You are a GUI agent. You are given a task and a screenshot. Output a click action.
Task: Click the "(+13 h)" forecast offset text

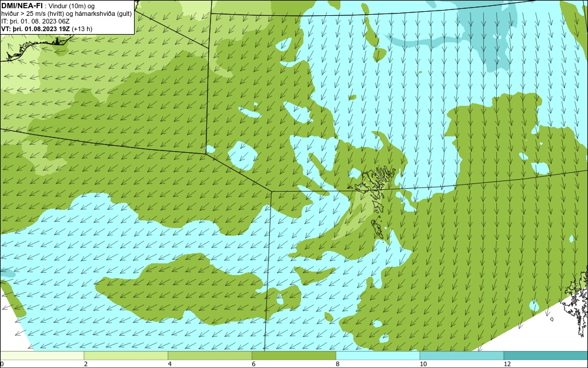coord(82,28)
